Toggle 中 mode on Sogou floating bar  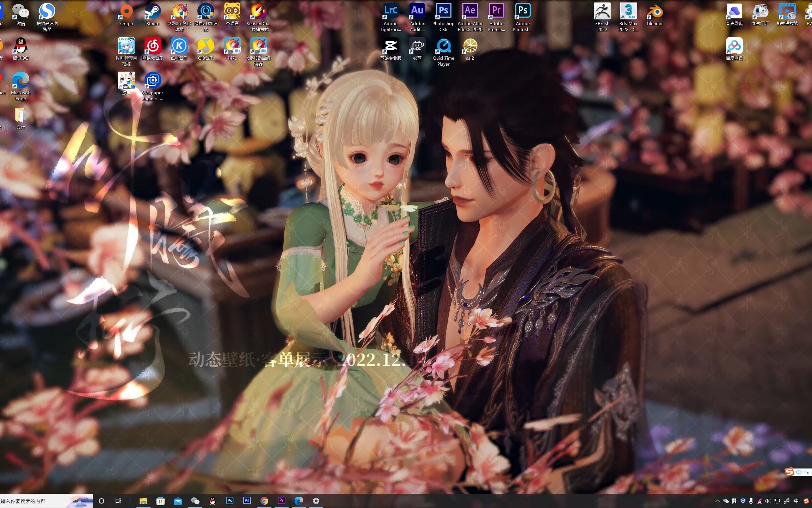coord(799,472)
